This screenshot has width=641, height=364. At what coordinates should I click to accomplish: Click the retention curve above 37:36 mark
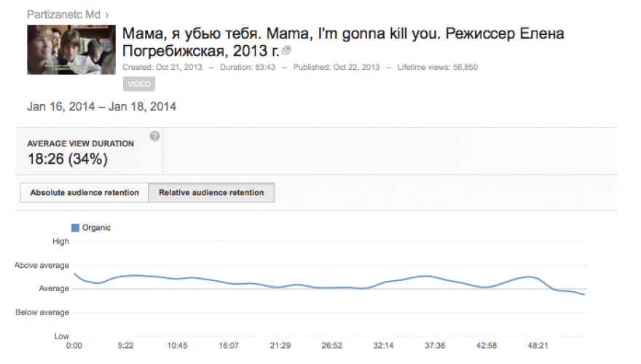click(435, 277)
